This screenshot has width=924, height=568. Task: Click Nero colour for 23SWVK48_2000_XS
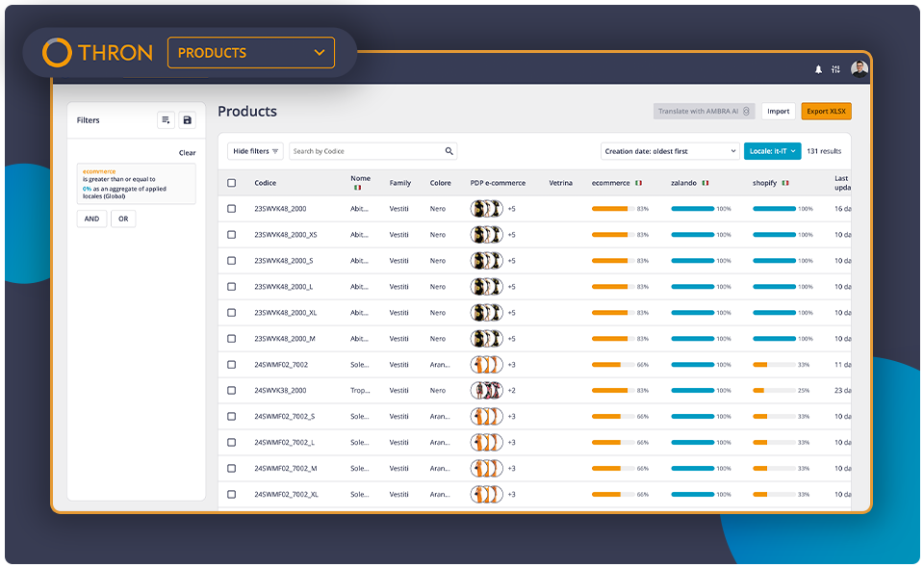[x=438, y=235]
